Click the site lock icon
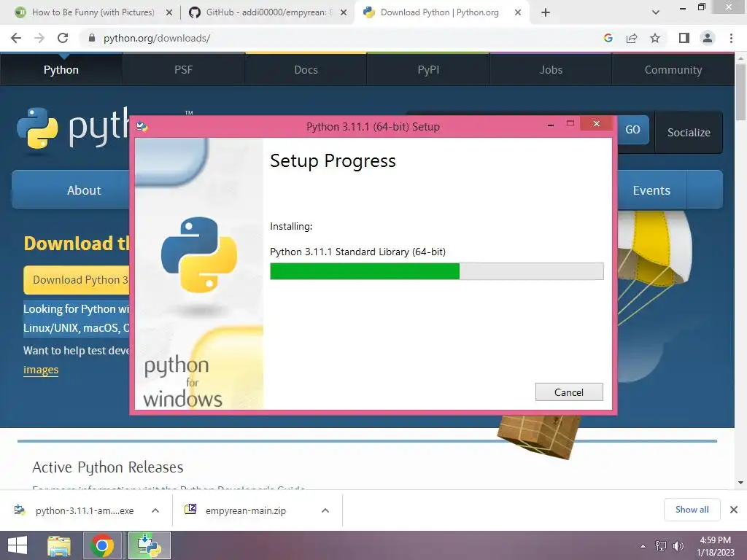Viewport: 747px width, 560px height. [92, 38]
